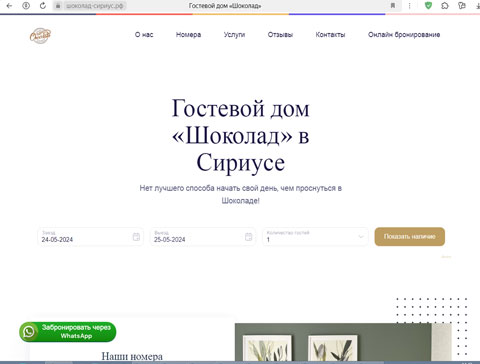
Task: Bookmark this page with the bookmark icon
Action: pos(393,6)
